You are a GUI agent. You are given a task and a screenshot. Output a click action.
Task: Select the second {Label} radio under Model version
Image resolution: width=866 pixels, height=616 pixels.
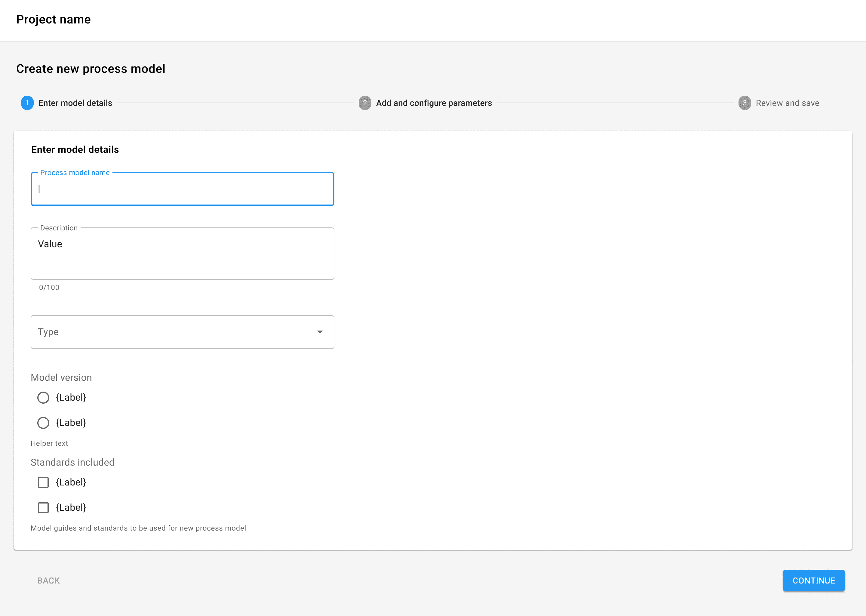(x=43, y=423)
